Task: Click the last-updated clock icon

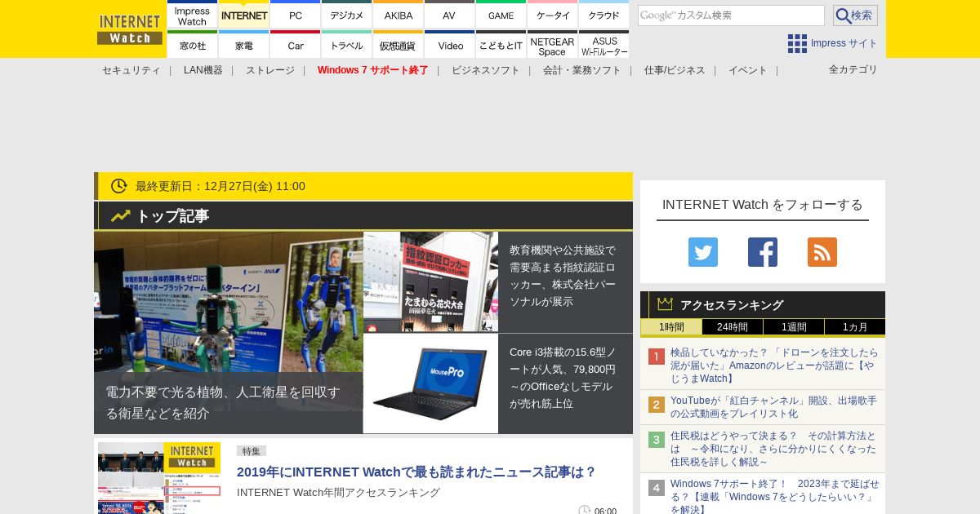Action: pyautogui.click(x=119, y=186)
